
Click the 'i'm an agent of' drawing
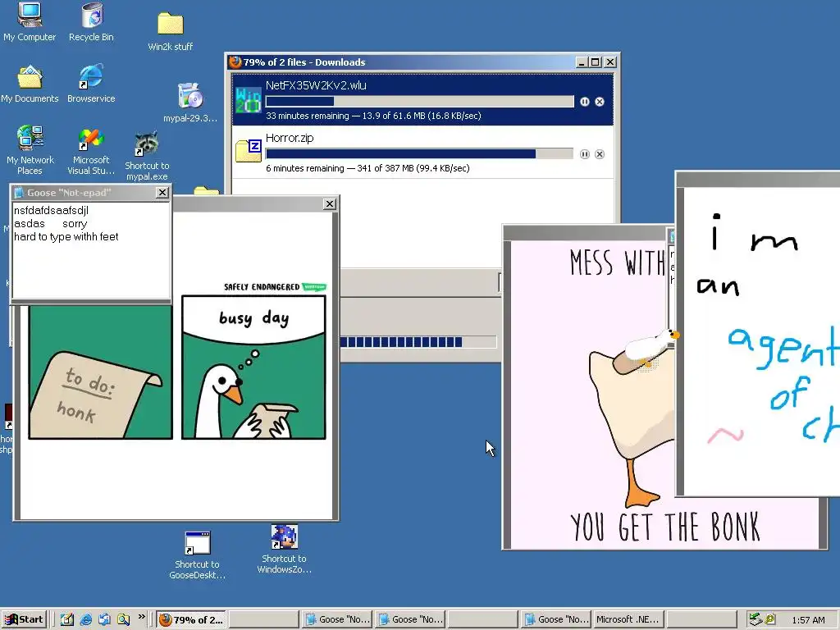762,342
